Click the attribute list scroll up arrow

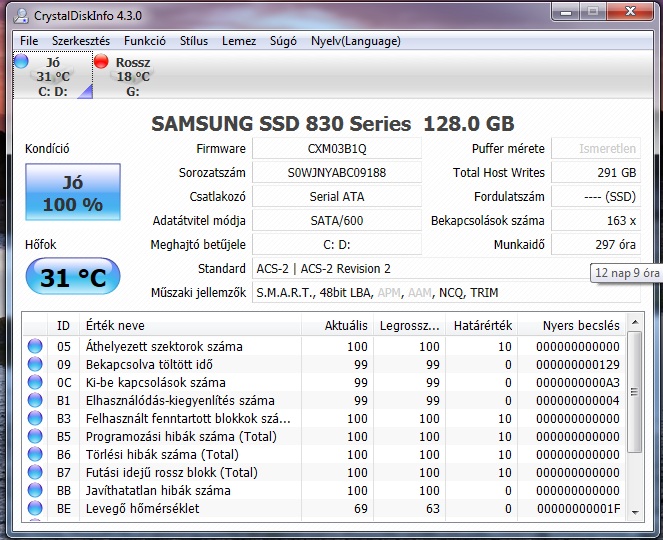click(635, 322)
